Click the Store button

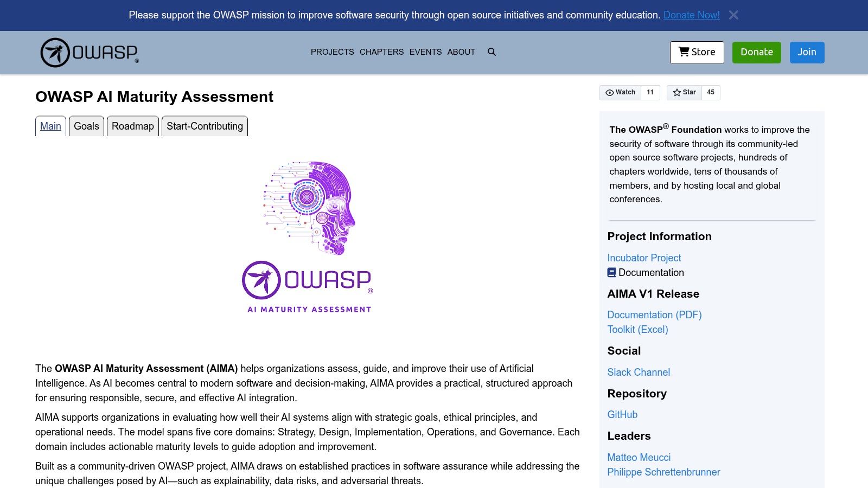pyautogui.click(x=697, y=53)
